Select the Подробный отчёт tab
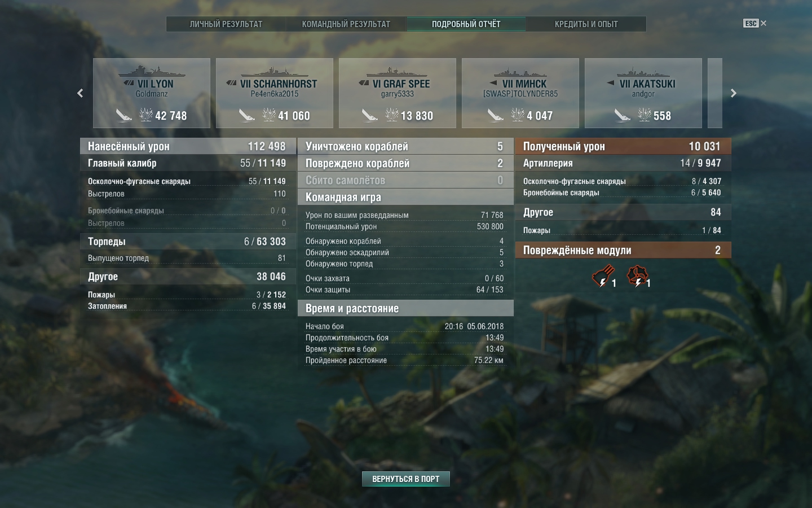This screenshot has width=812, height=508. click(x=466, y=24)
